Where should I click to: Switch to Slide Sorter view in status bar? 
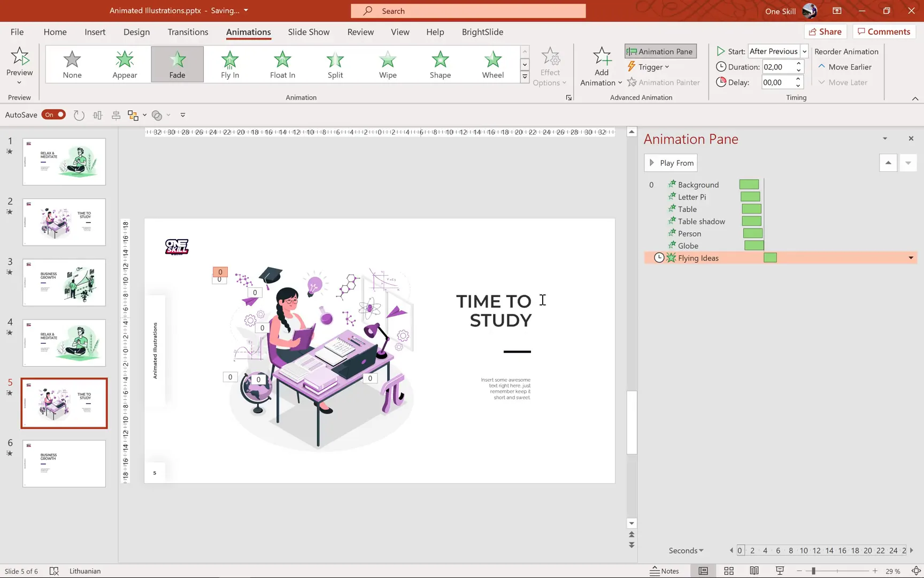click(x=728, y=571)
